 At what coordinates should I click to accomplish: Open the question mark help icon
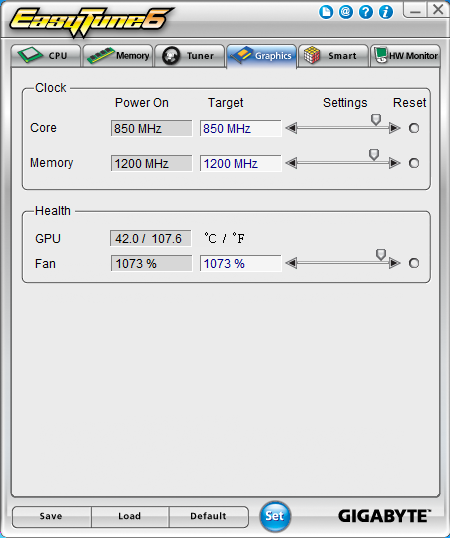coord(366,12)
